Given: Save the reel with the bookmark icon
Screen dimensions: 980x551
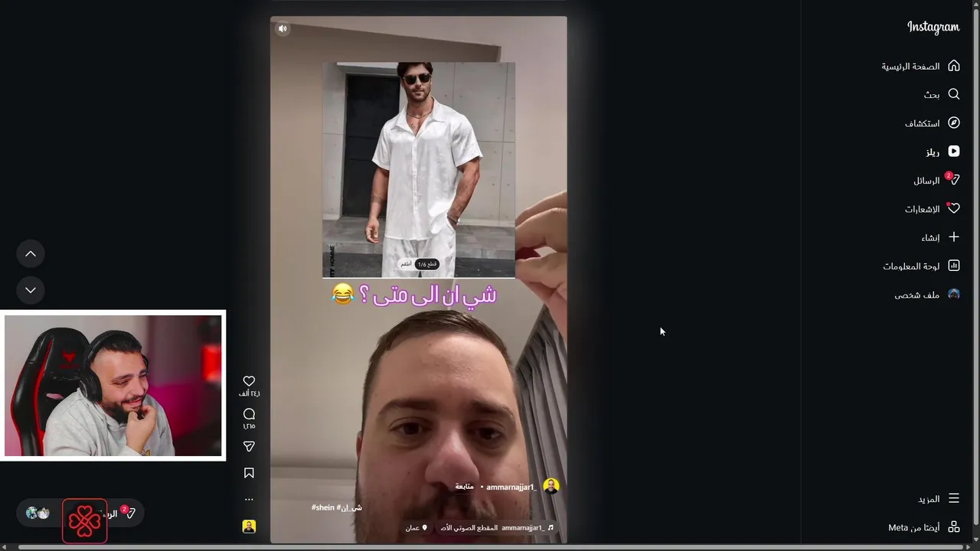Looking at the screenshot, I should pos(249,473).
